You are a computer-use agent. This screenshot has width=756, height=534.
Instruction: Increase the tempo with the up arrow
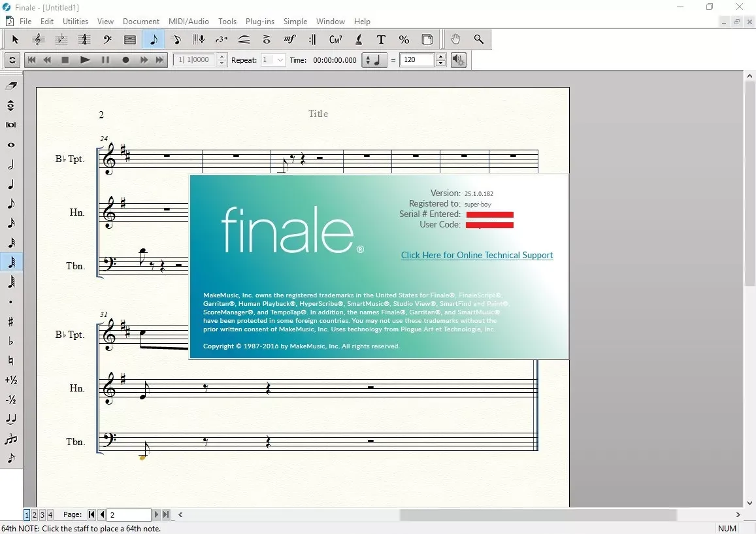440,56
